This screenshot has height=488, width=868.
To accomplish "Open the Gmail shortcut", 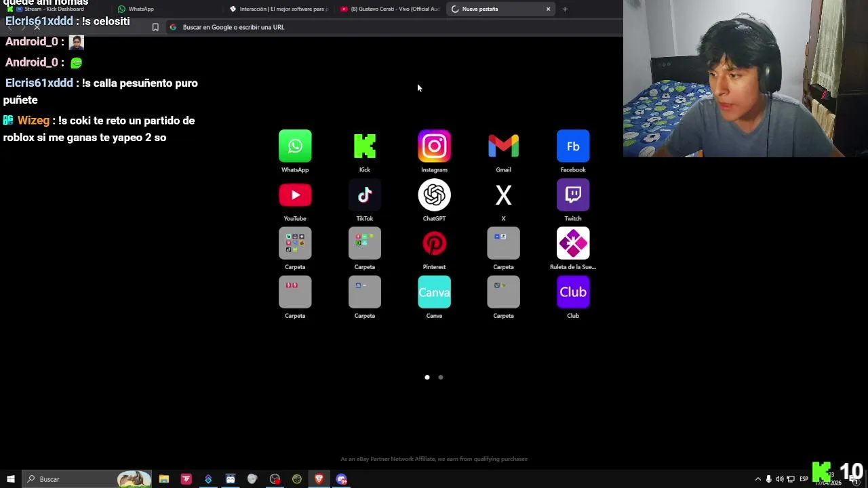I will [503, 146].
